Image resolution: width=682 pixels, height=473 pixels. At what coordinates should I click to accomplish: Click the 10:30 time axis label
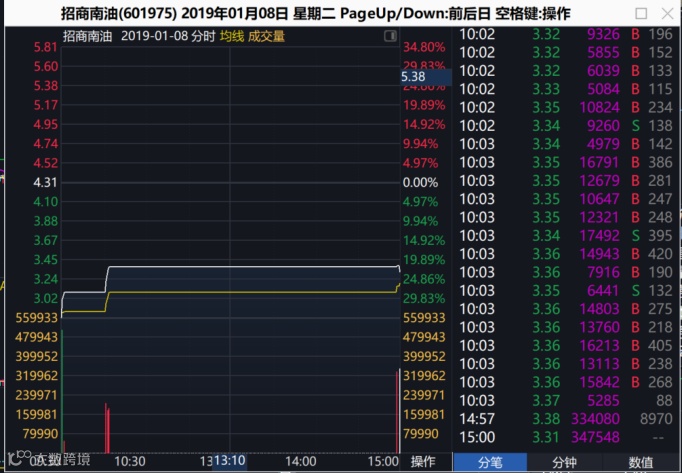[x=130, y=461]
